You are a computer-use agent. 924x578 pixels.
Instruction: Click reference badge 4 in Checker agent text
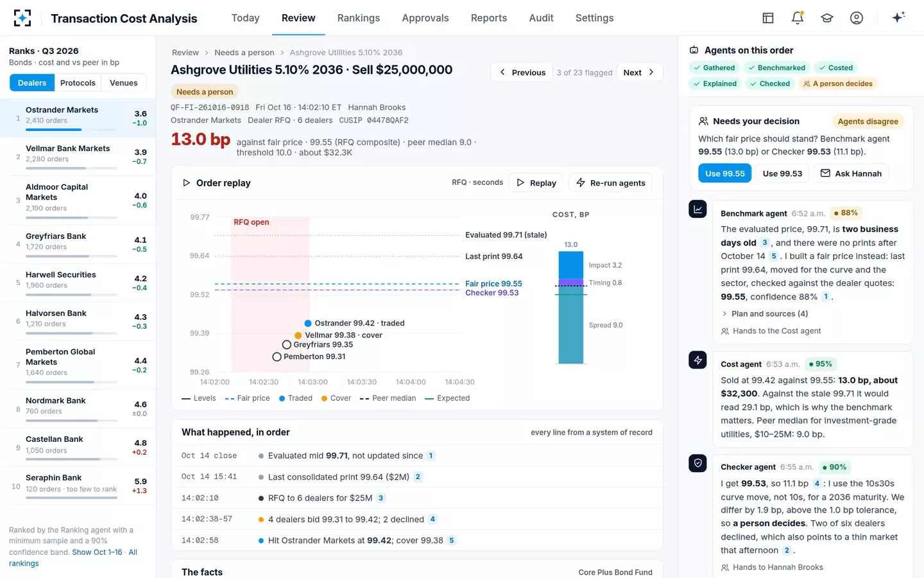pyautogui.click(x=817, y=484)
